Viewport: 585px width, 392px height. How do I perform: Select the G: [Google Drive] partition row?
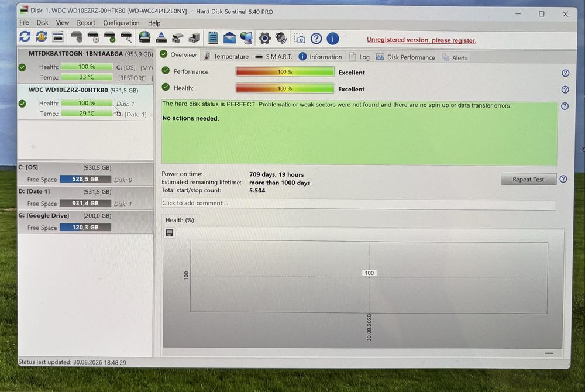pos(85,222)
